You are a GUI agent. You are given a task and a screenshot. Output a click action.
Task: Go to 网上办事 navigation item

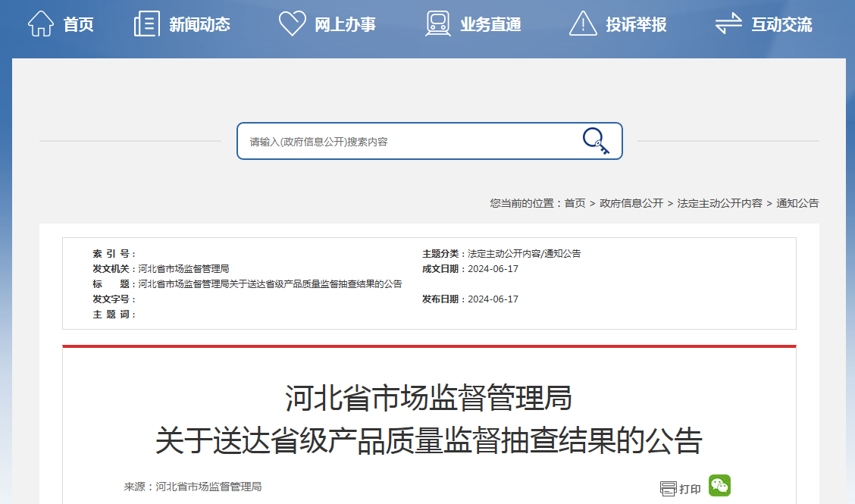coord(345,24)
